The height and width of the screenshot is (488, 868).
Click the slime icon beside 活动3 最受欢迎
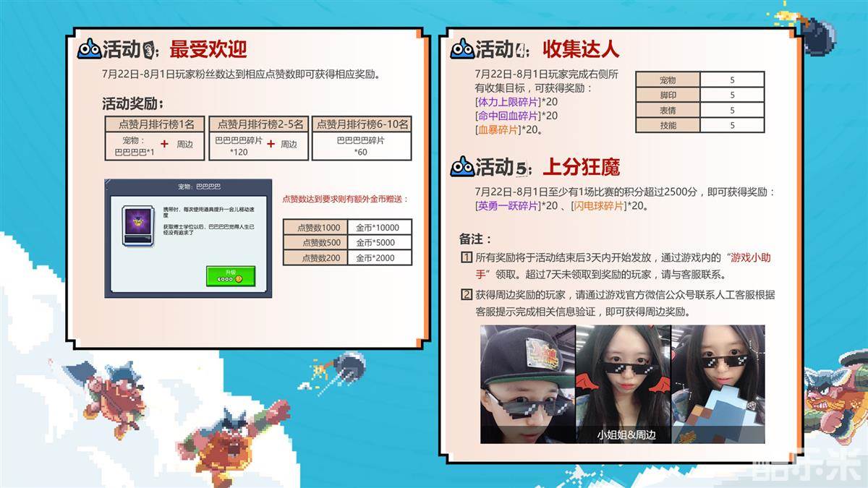coord(88,49)
